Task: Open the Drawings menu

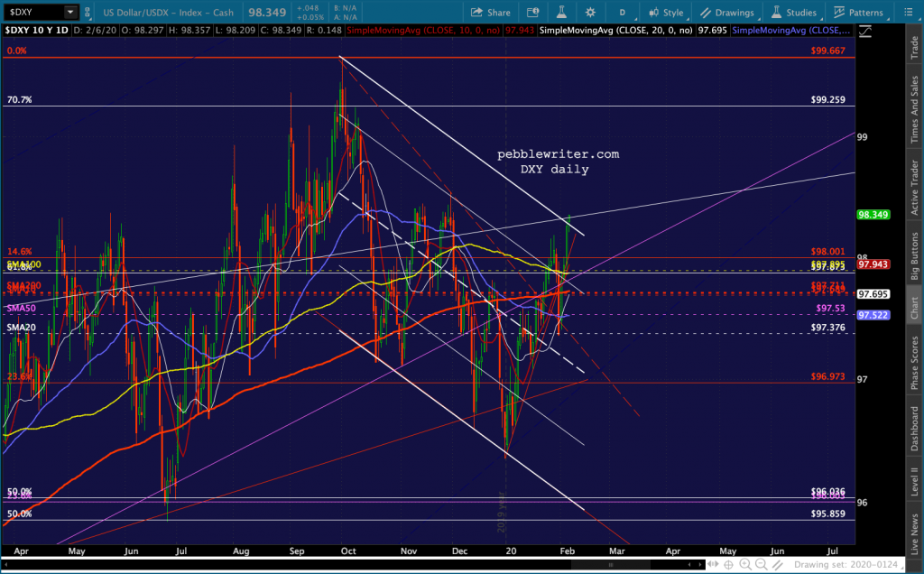Action: click(x=727, y=13)
